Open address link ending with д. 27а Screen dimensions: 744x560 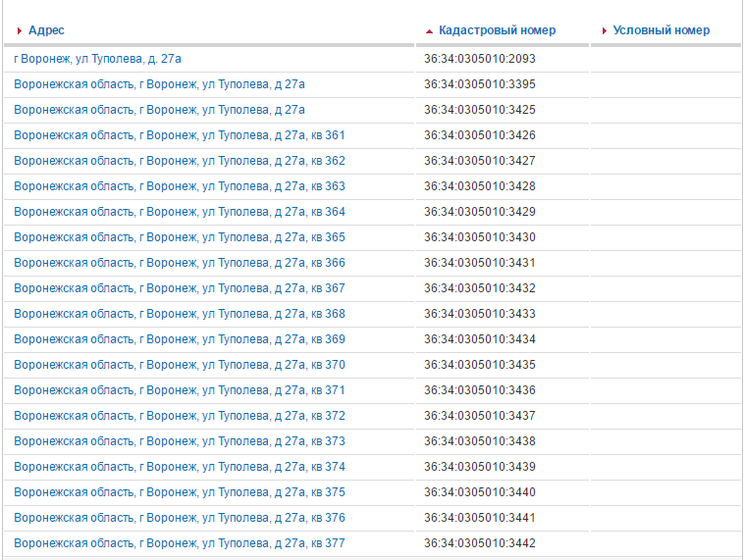point(97,59)
